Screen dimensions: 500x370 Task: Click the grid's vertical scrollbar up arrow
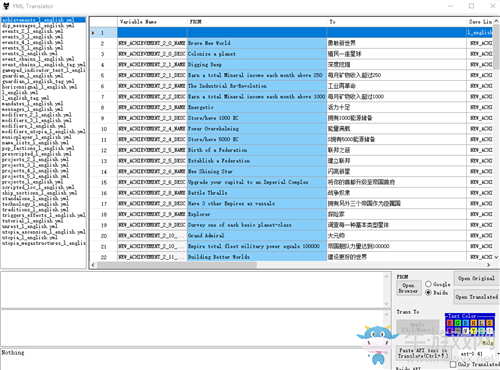(x=496, y=21)
